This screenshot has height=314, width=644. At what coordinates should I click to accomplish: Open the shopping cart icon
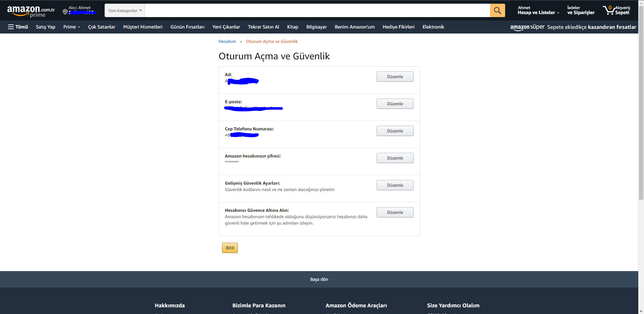[x=608, y=10]
